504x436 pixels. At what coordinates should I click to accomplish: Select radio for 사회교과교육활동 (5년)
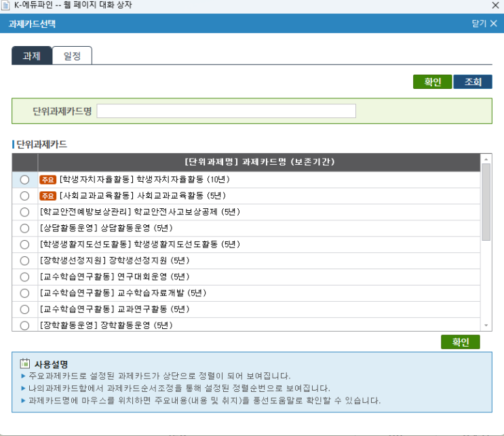point(24,196)
